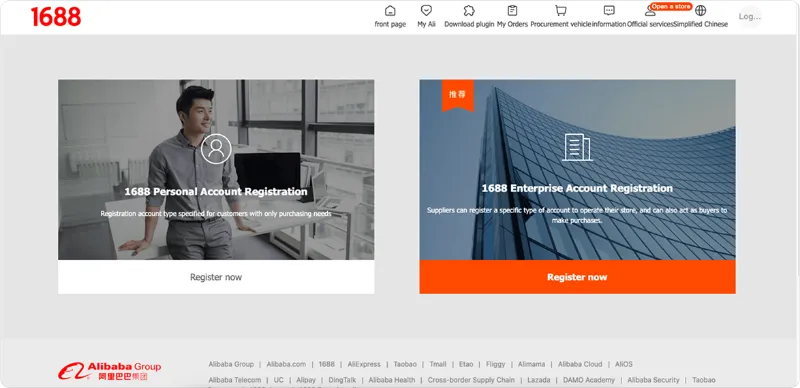This screenshot has height=388, width=800.
Task: Open the Alibaba Group footer link
Action: point(231,364)
